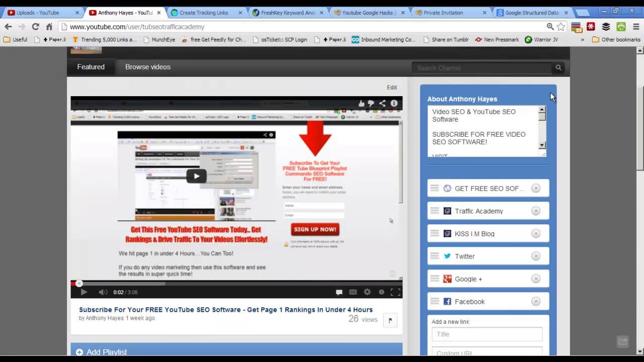644x362 pixels.
Task: Remove the Facebook link
Action: (536, 301)
